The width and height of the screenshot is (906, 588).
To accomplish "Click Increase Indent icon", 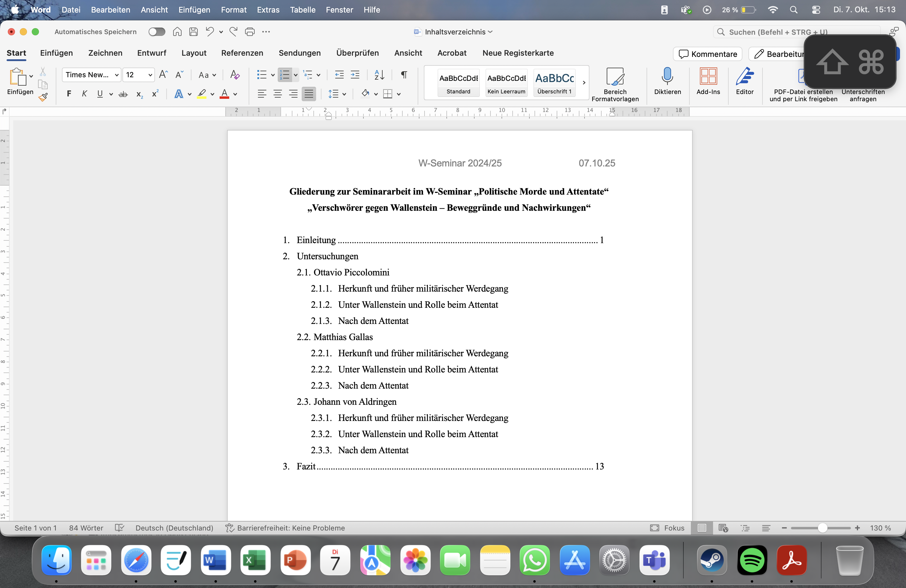I will (355, 75).
